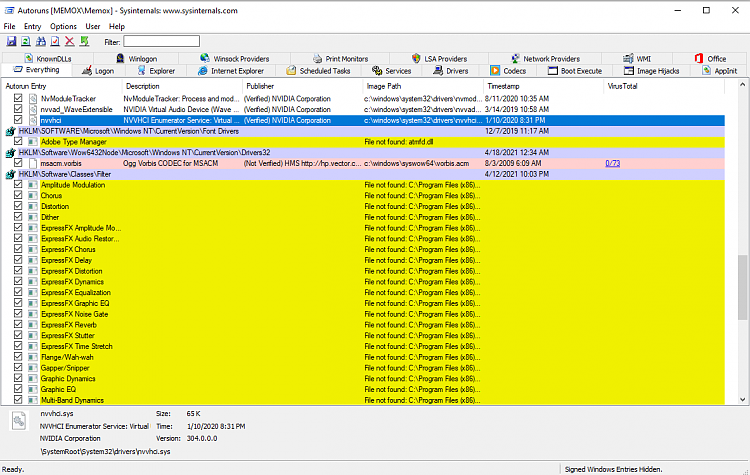Toggle the Chorus entry checkbox
Screen dimensions: 750x475
(x=18, y=195)
